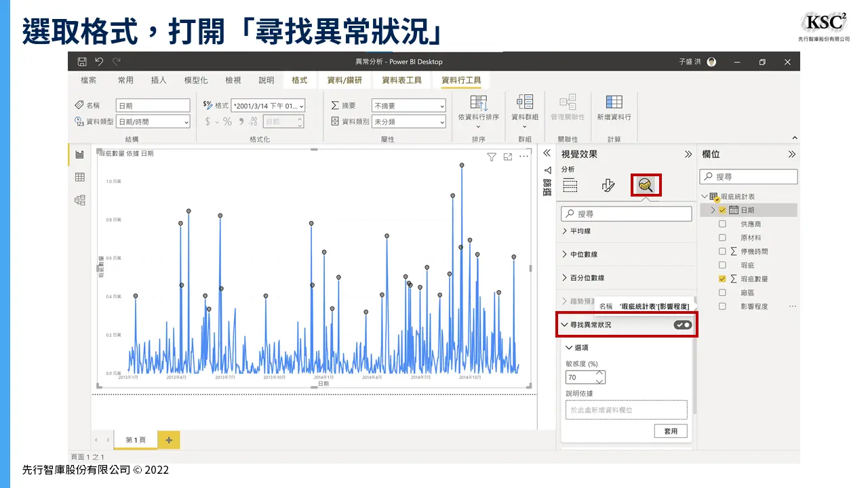
Task: Check the 影響程度 field checkbox
Action: tap(722, 306)
